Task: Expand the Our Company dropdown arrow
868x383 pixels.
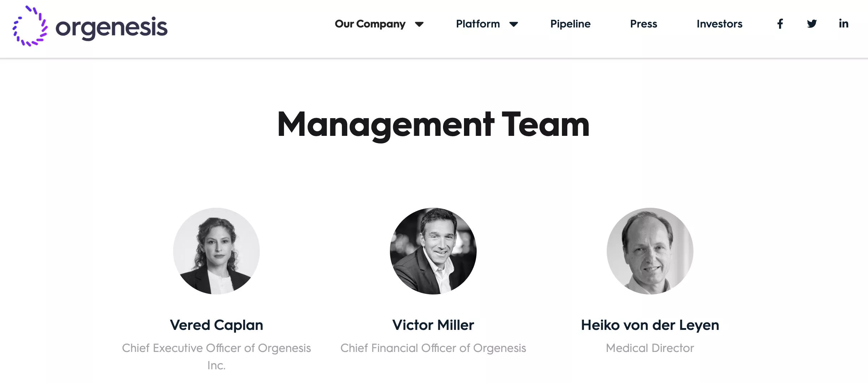Action: pyautogui.click(x=419, y=24)
